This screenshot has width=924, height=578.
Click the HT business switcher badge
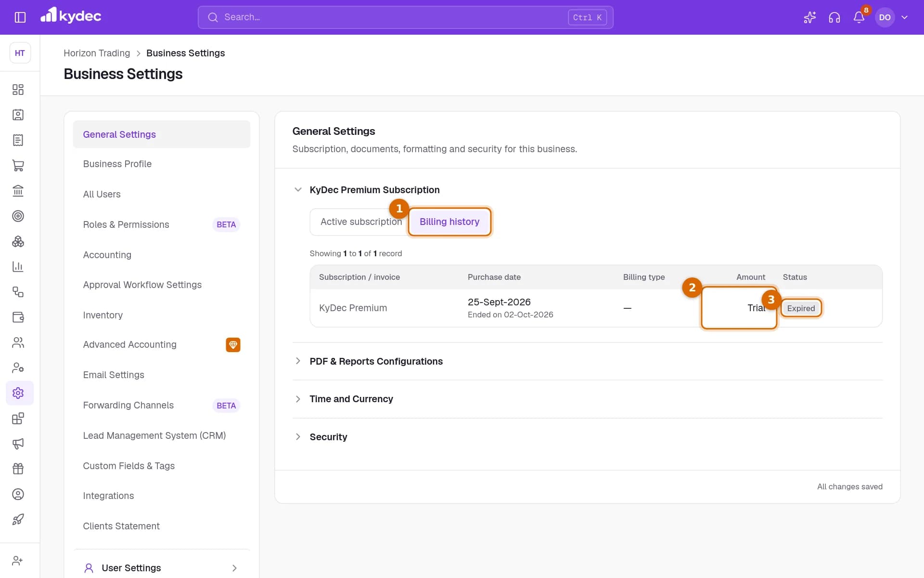pos(20,53)
